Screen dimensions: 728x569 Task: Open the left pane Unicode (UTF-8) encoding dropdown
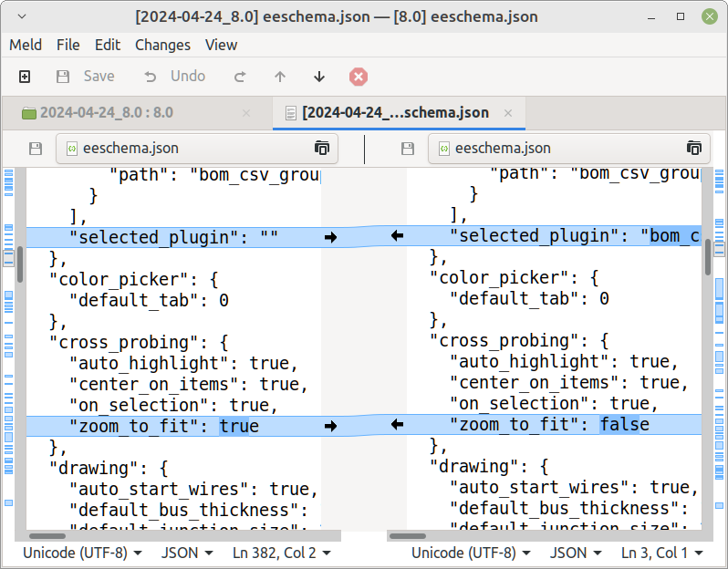[x=82, y=553]
